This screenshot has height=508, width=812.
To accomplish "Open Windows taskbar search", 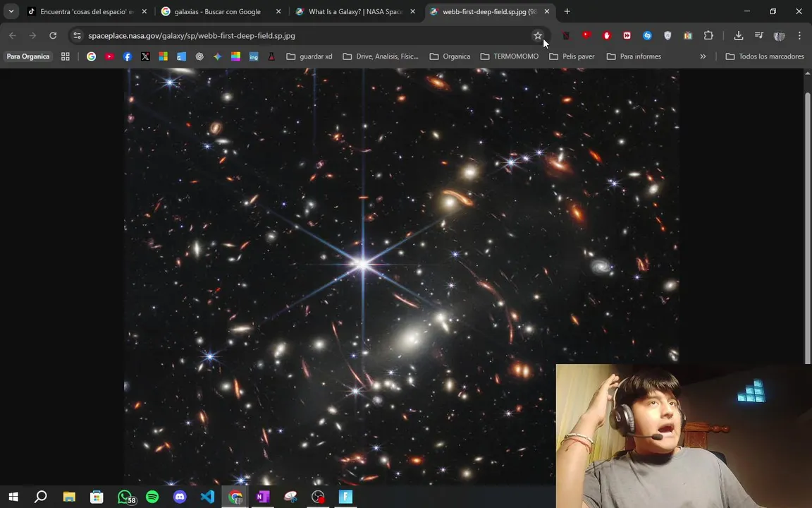I will (40, 497).
